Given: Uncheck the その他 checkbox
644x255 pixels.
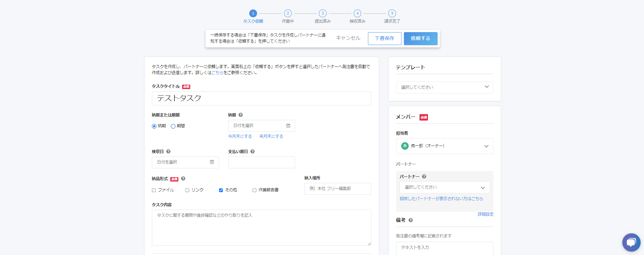Looking at the screenshot, I should click(221, 190).
